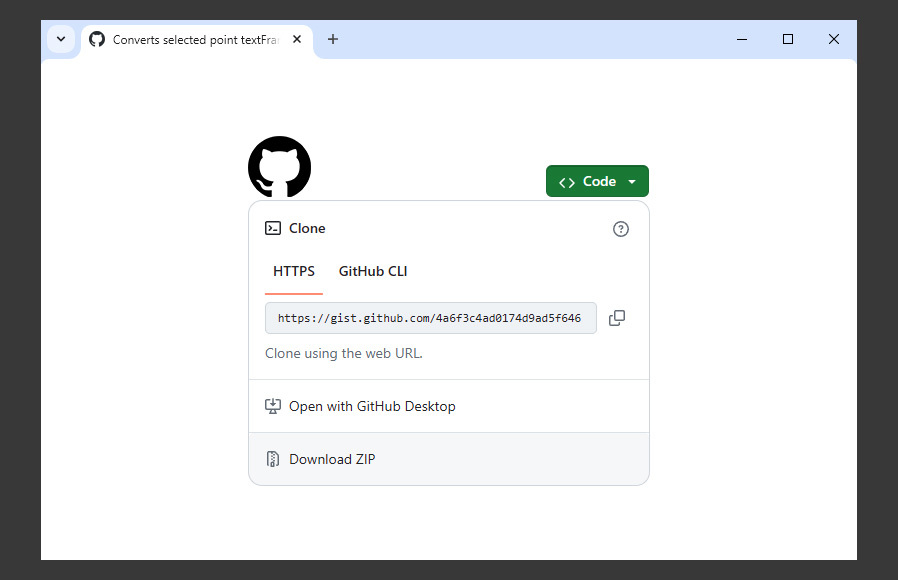Open the clone help question mark
The image size is (898, 580).
pyautogui.click(x=621, y=229)
